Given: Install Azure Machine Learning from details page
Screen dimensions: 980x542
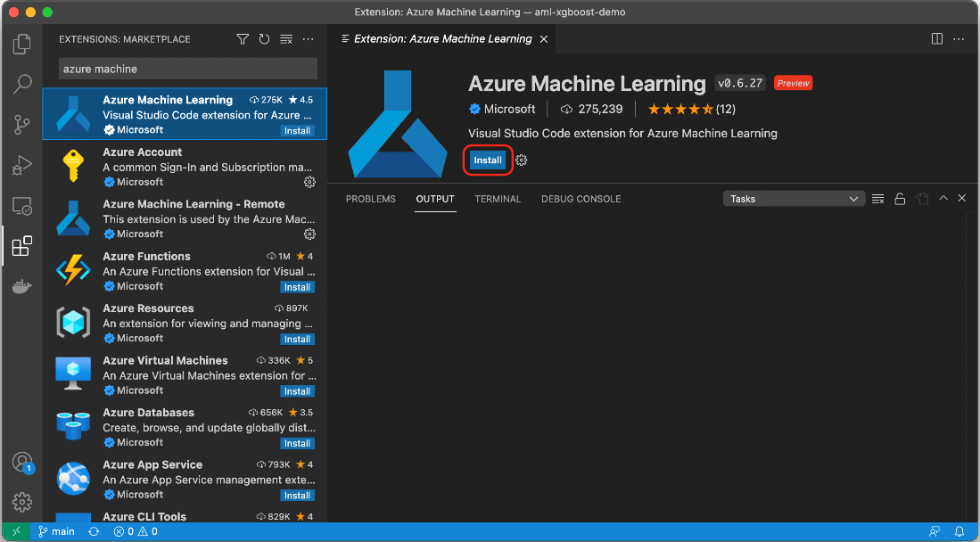Looking at the screenshot, I should click(488, 160).
